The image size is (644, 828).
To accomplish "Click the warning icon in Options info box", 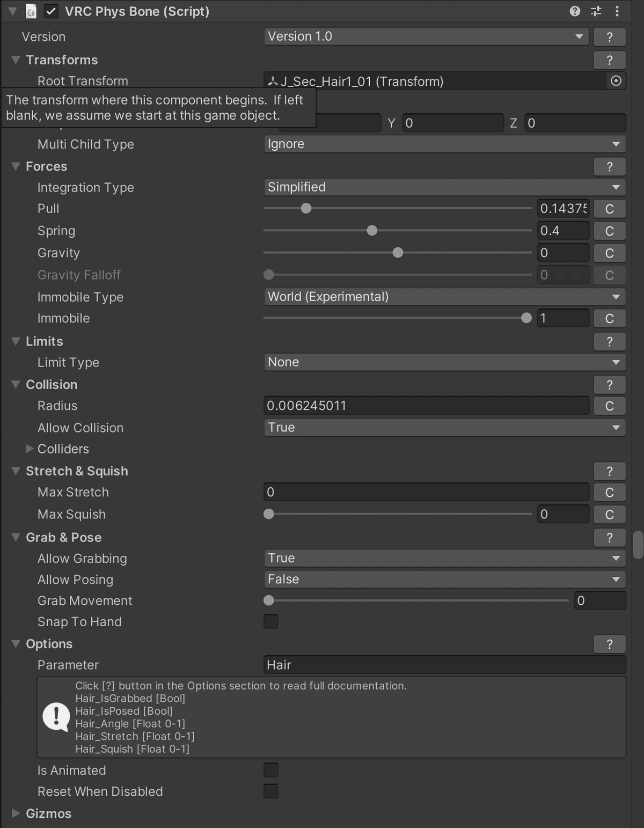I will [x=56, y=717].
